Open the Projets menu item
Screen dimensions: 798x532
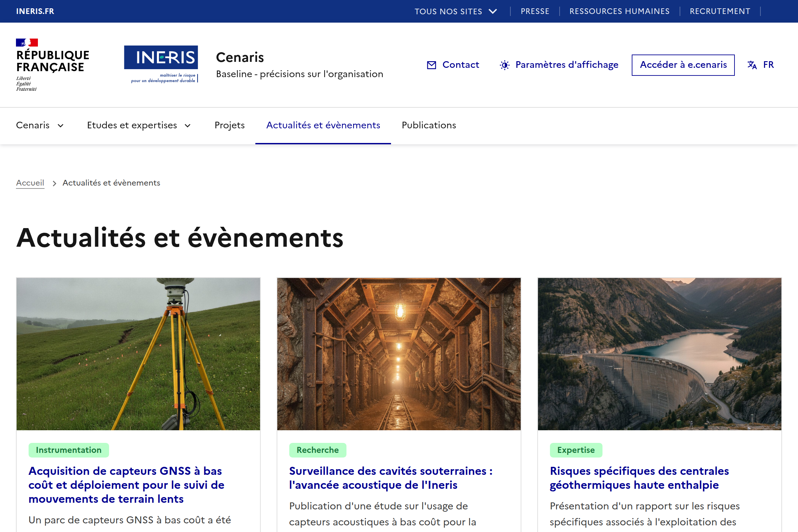229,126
